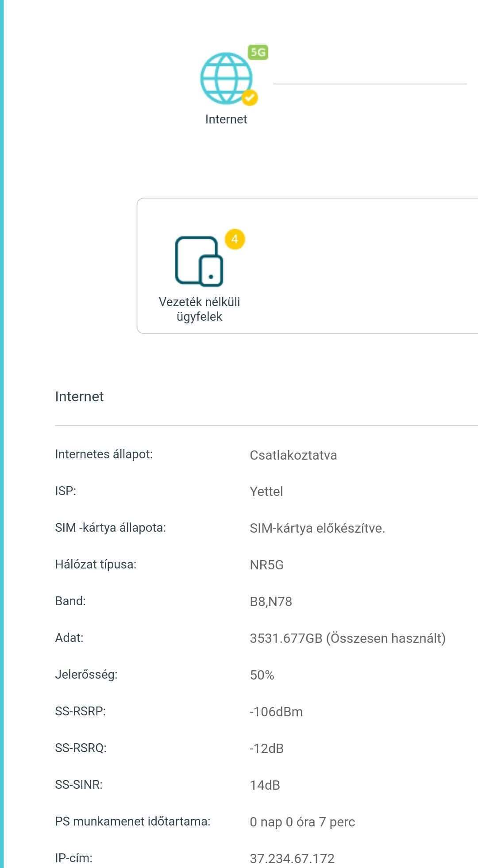
Task: Select the 14dB SS-SINR value
Action: coord(265,785)
